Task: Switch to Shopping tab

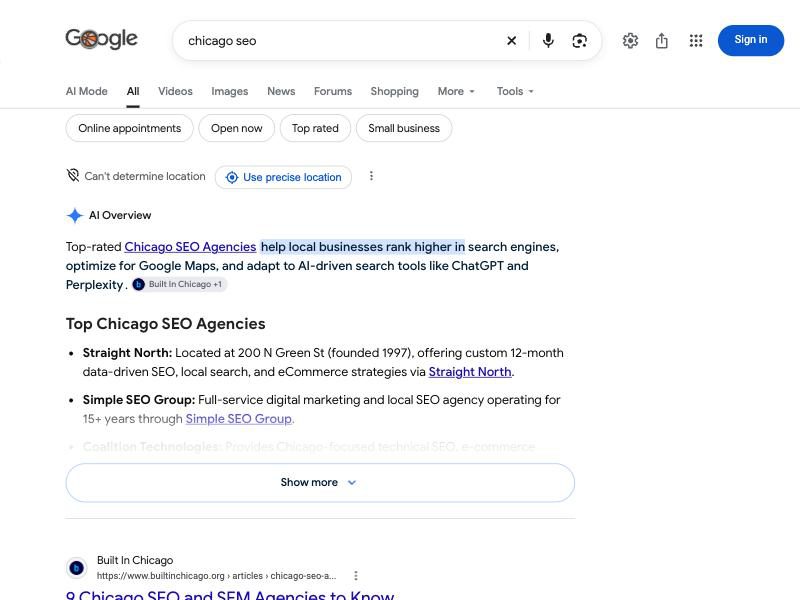Action: click(394, 91)
